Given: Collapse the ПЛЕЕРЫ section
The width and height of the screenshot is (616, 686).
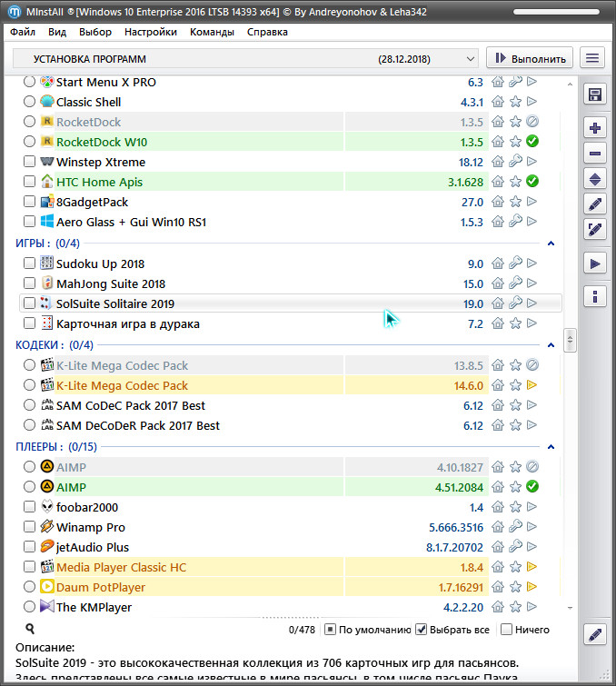Looking at the screenshot, I should [x=551, y=447].
